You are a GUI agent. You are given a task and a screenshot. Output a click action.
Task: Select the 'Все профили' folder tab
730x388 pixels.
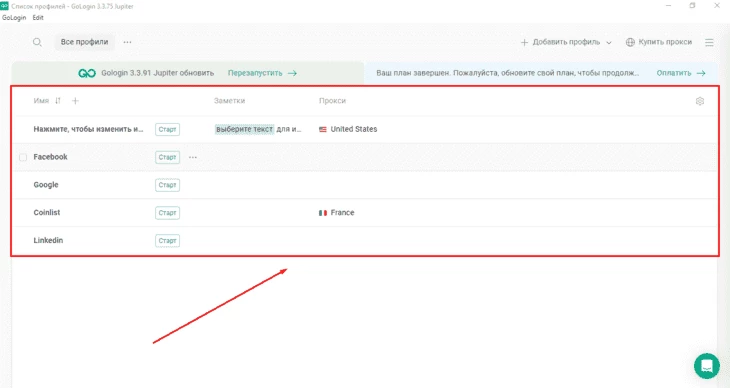pos(84,42)
